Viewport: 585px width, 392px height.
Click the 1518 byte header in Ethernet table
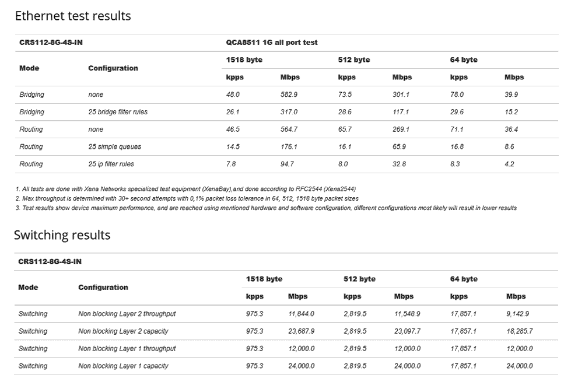click(x=244, y=60)
